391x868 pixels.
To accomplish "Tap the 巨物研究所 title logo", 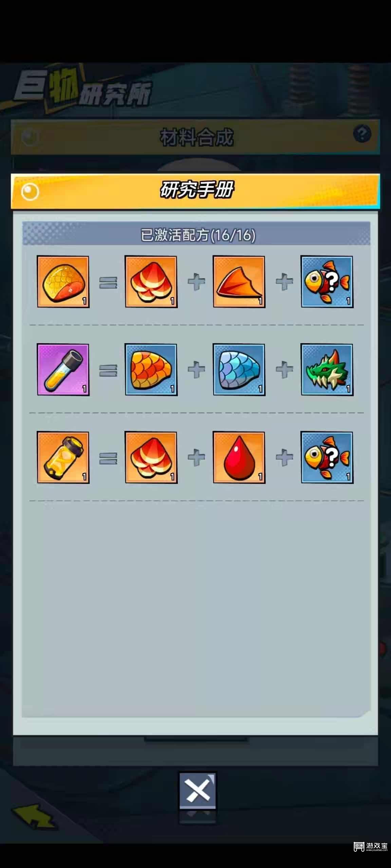I will point(82,90).
